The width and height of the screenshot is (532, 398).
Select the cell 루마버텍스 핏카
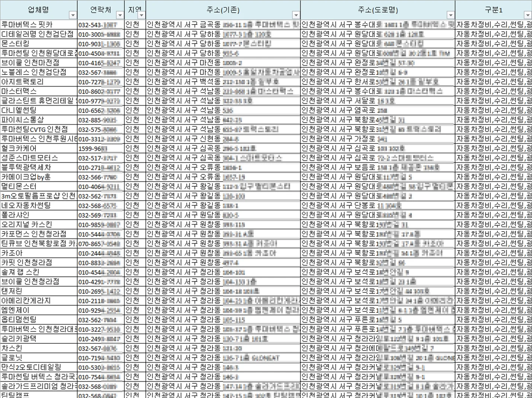[x=39, y=25]
